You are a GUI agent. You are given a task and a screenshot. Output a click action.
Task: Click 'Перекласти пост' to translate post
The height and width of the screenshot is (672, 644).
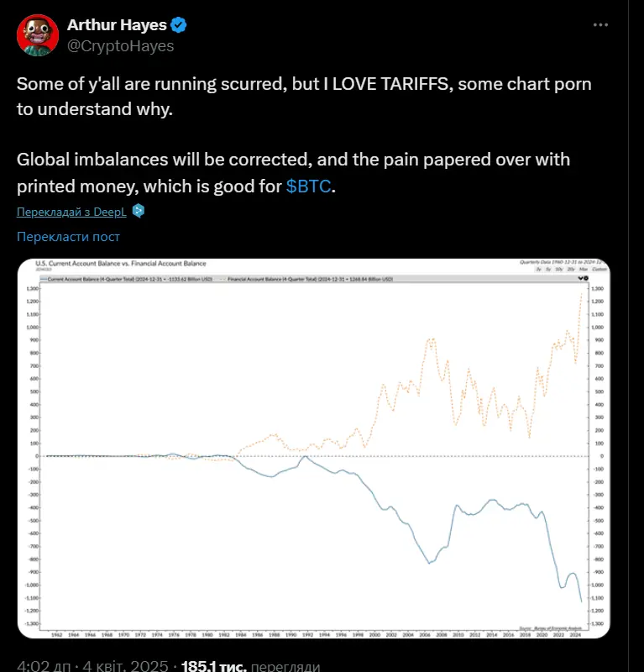[x=68, y=237]
